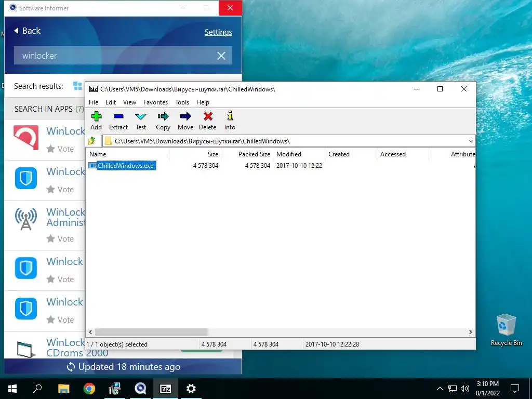Open the Info toolbar icon
Screen dimensions: 532x399
pyautogui.click(x=230, y=116)
